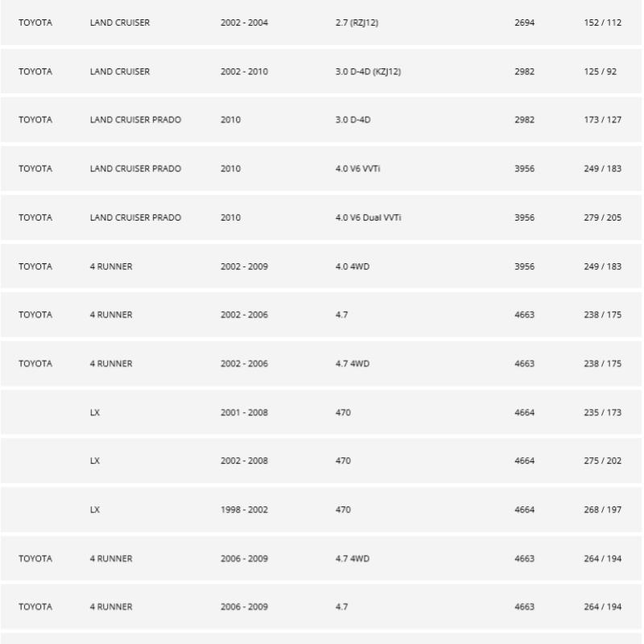The width and height of the screenshot is (644, 644).
Task: Click the 268 / 197 power cell
Action: pos(602,510)
